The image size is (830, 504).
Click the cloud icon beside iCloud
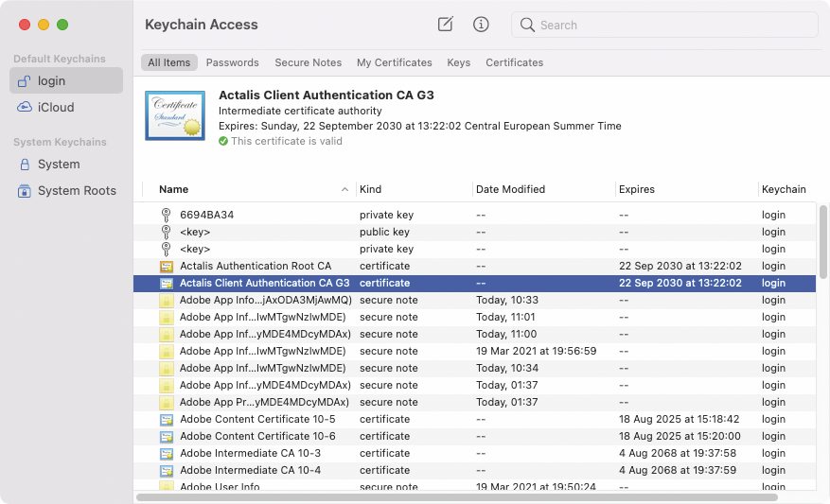pyautogui.click(x=25, y=108)
